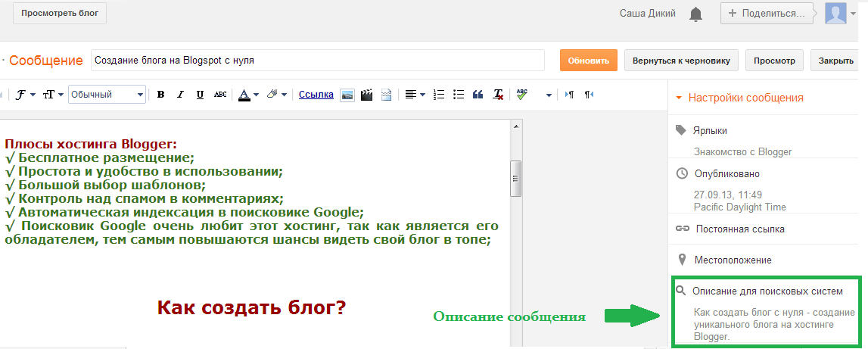Open the Постоянная ссылка section
Screen dimensions: 868x349
click(x=740, y=229)
